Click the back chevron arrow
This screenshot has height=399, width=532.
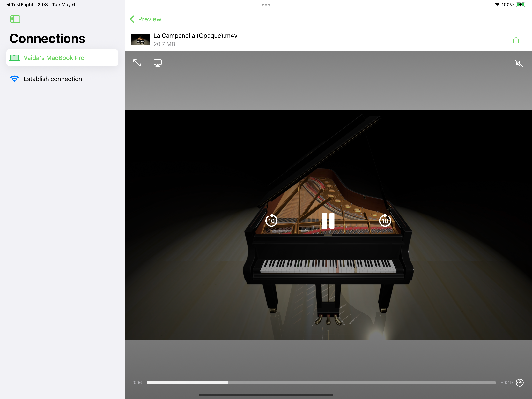click(132, 19)
